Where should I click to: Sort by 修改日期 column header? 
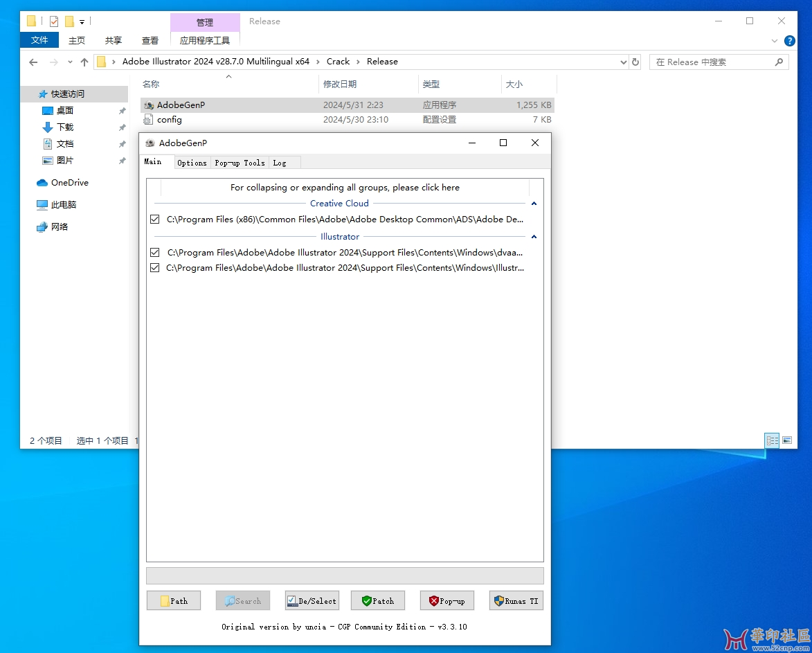coord(368,84)
